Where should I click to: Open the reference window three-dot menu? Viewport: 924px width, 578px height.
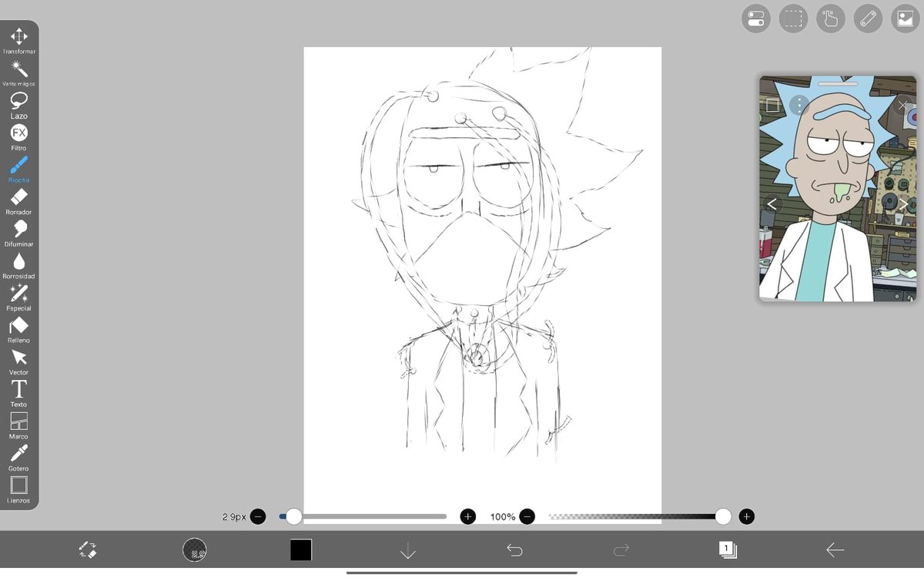click(799, 105)
